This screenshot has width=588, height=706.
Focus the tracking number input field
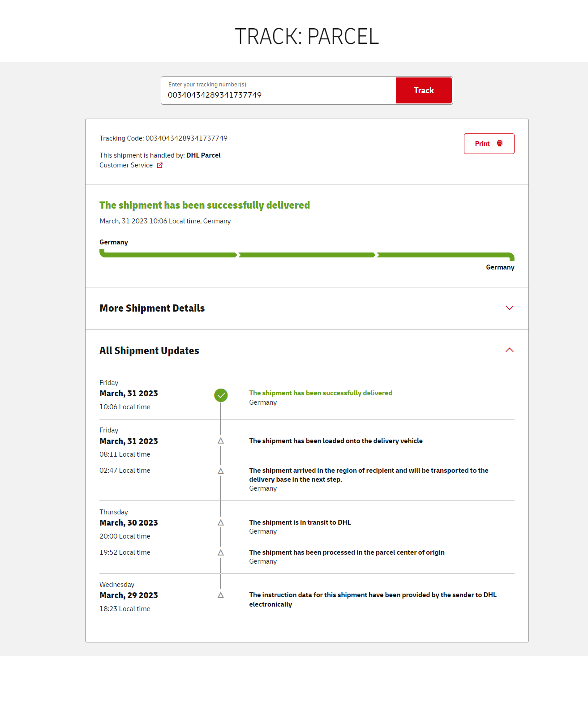pos(278,94)
